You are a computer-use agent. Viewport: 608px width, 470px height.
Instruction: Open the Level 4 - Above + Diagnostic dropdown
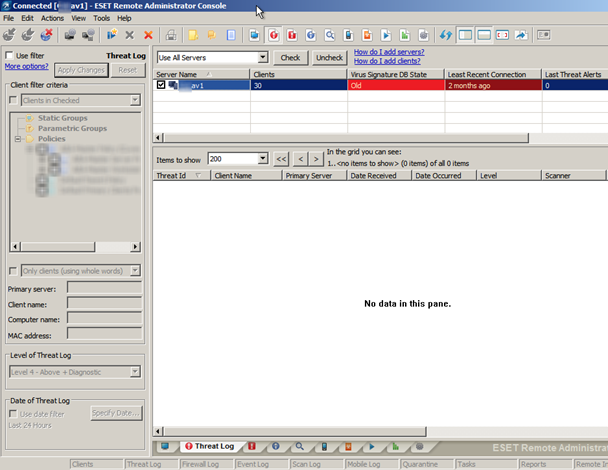point(135,372)
